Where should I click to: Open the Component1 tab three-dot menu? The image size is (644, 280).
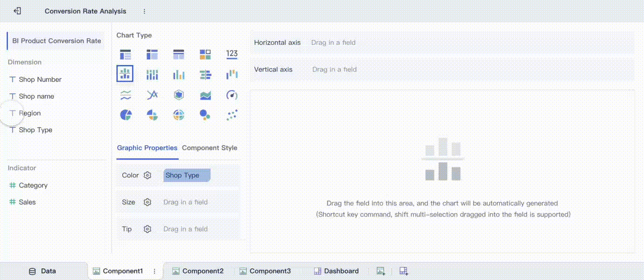154,271
